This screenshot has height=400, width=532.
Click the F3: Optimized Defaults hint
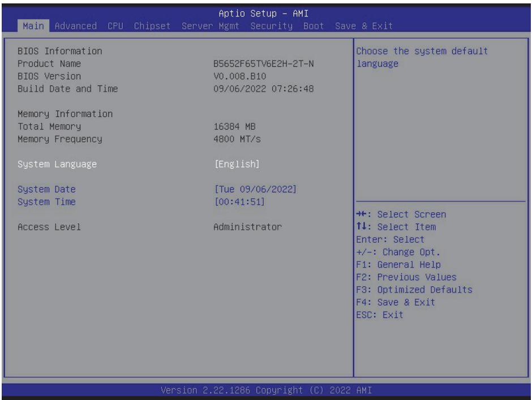pos(414,290)
